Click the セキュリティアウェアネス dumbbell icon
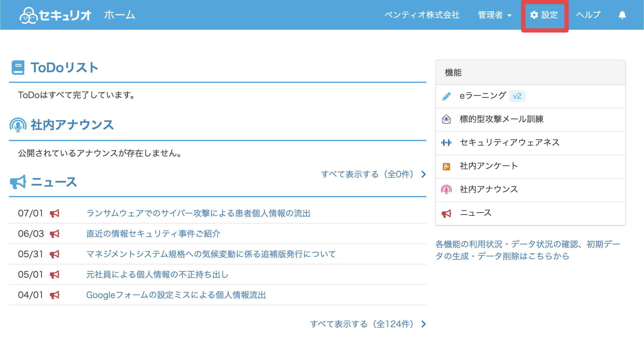Screen dimensions: 644x350 pos(446,143)
